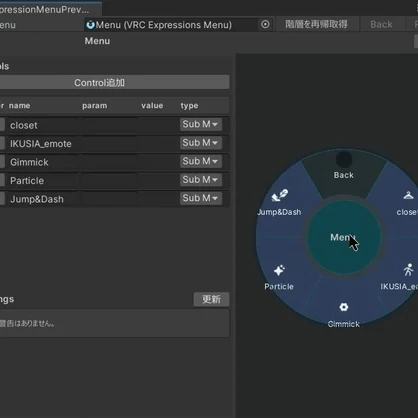Image resolution: width=418 pixels, height=418 pixels.
Task: Click the Jump&Dash icon in the radial menu
Action: tap(280, 195)
